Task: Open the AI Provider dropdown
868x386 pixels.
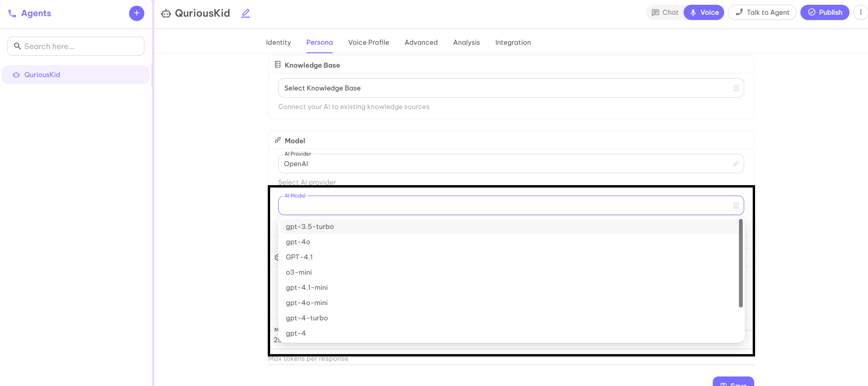Action: coord(511,164)
